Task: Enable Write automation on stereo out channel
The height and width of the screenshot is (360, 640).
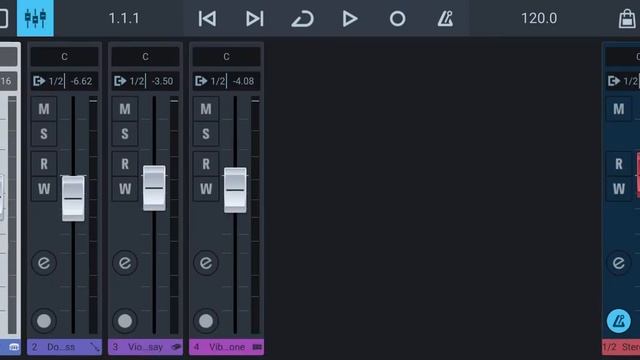Action: (x=619, y=189)
